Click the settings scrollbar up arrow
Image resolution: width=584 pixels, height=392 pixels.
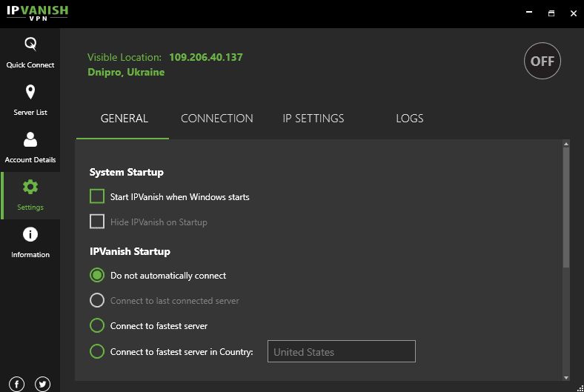click(566, 144)
